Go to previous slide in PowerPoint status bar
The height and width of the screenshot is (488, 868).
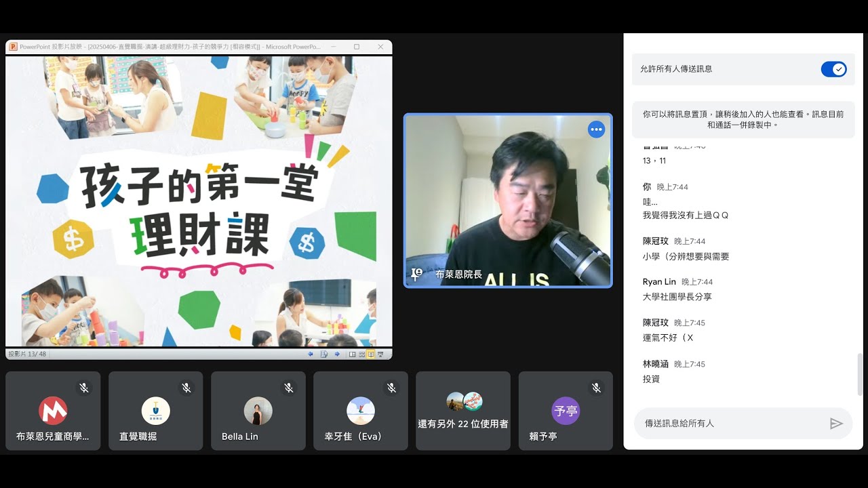[311, 354]
